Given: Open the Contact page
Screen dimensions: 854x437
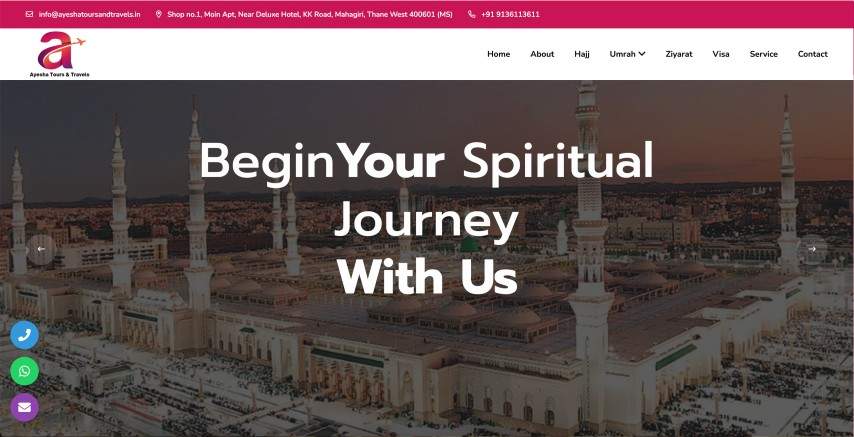Looking at the screenshot, I should click(813, 54).
